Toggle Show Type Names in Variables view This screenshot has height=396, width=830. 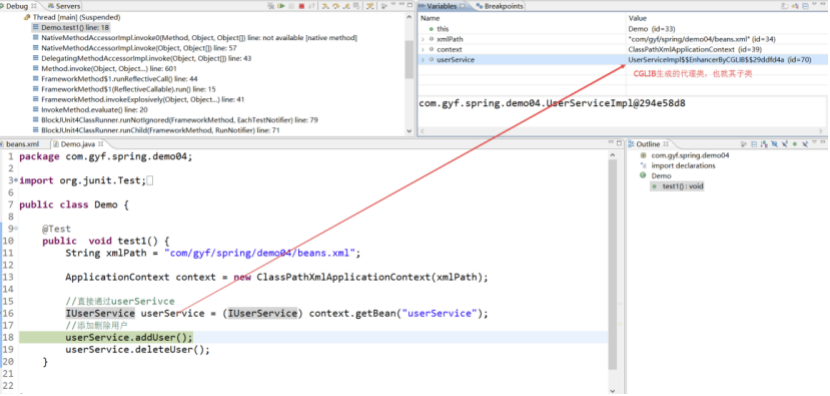784,6
